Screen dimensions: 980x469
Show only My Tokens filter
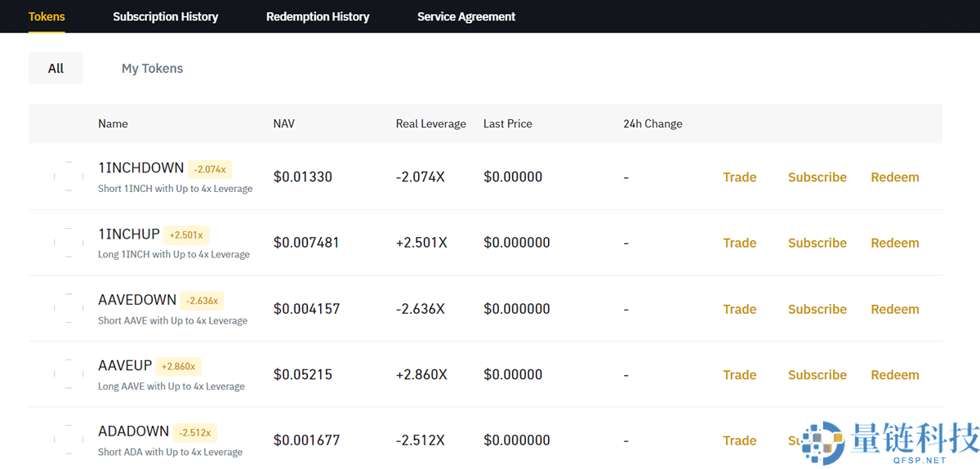tap(152, 69)
